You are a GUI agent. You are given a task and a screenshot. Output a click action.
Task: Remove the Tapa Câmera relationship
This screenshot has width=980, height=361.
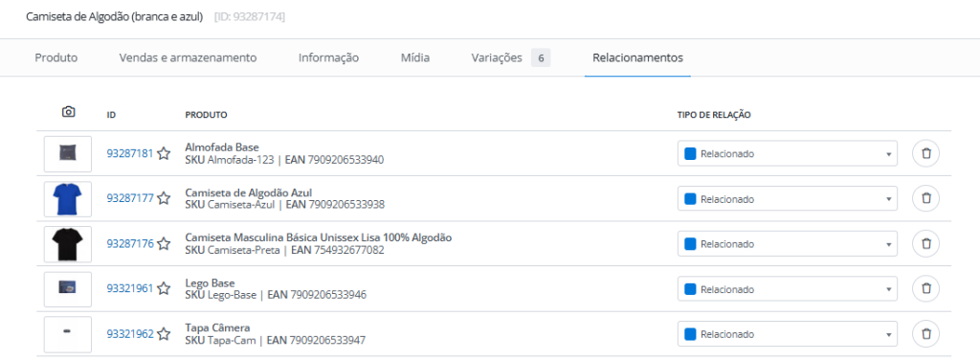pos(926,333)
